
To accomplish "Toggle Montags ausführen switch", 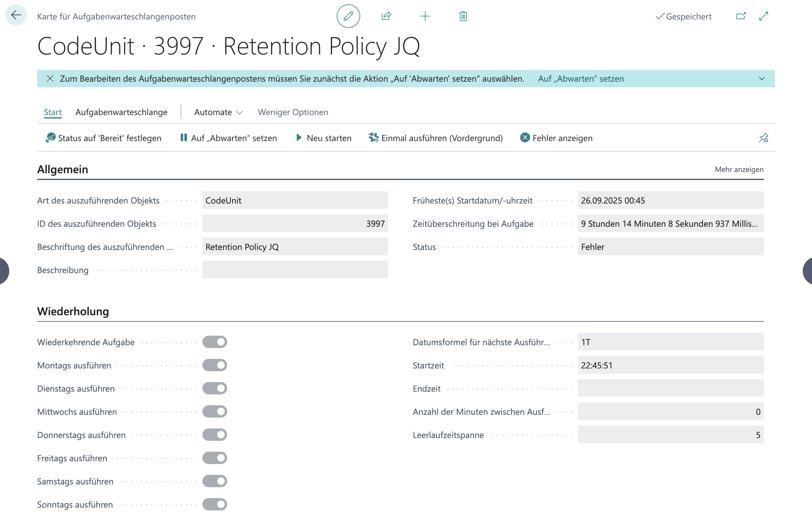I will tap(215, 365).
